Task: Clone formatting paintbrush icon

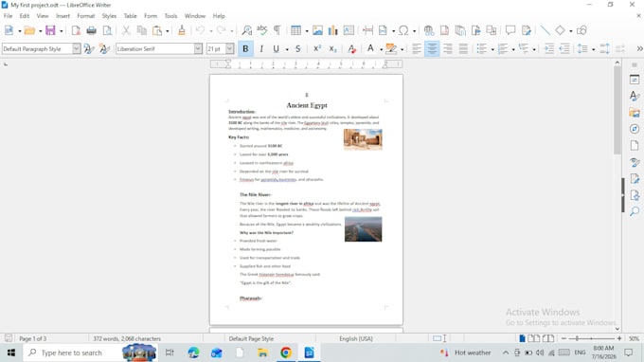Action: coord(182,30)
